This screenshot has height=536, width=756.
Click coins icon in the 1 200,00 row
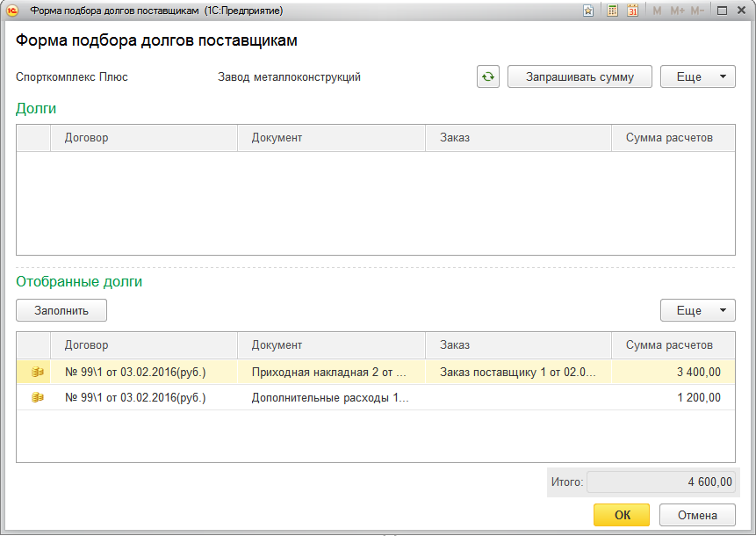[38, 397]
